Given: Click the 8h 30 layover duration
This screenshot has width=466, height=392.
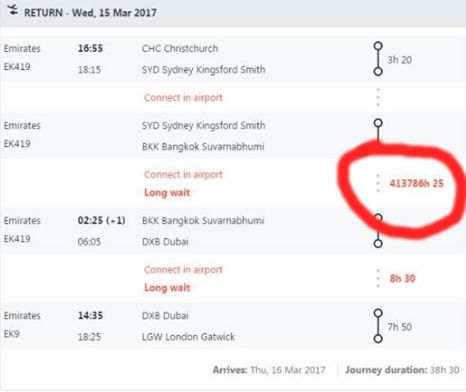Looking at the screenshot, I should tap(403, 278).
